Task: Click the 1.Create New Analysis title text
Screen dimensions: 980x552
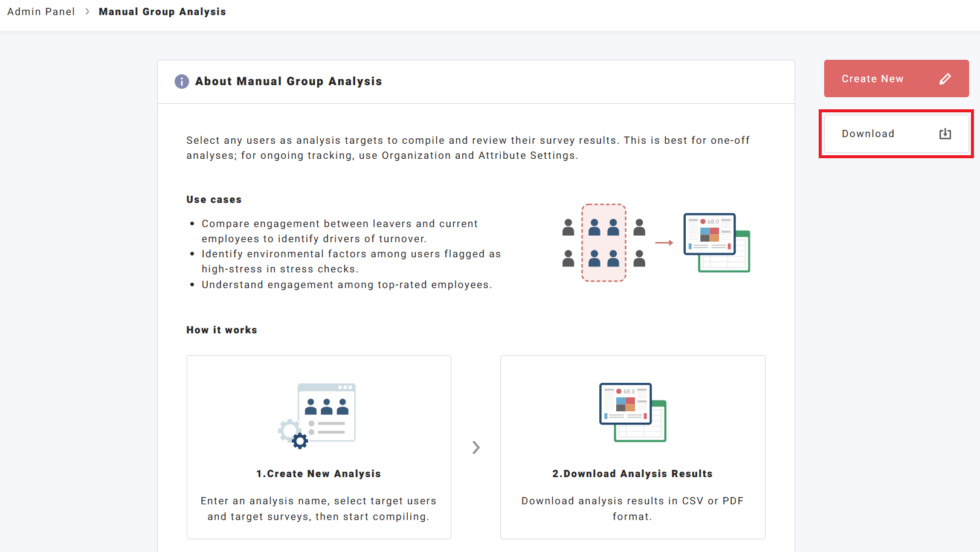Action: pos(318,473)
